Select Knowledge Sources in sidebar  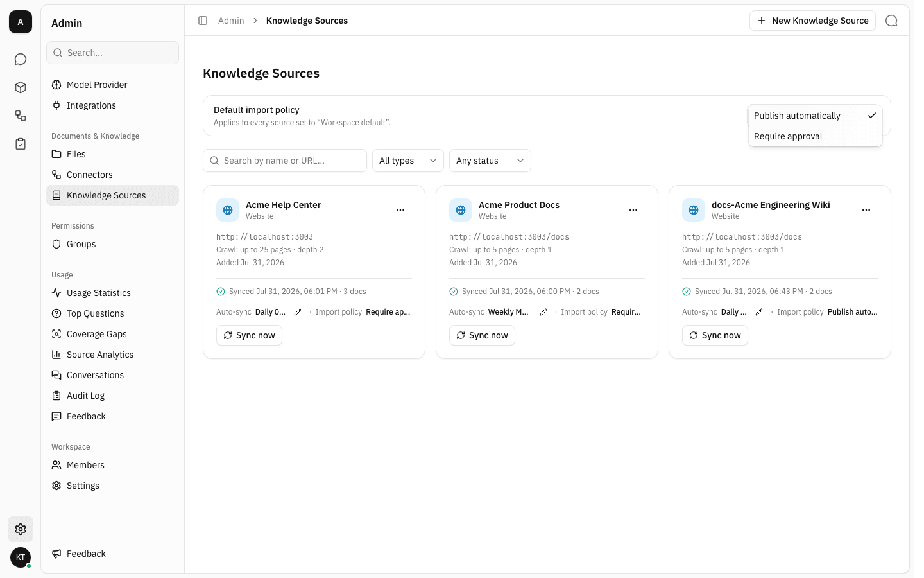click(x=112, y=195)
